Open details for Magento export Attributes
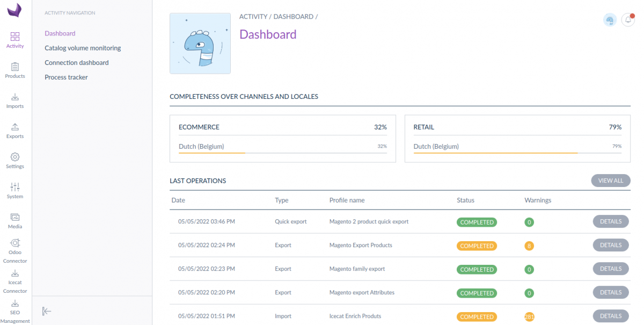Screen dimensions: 644x325 tap(611, 292)
